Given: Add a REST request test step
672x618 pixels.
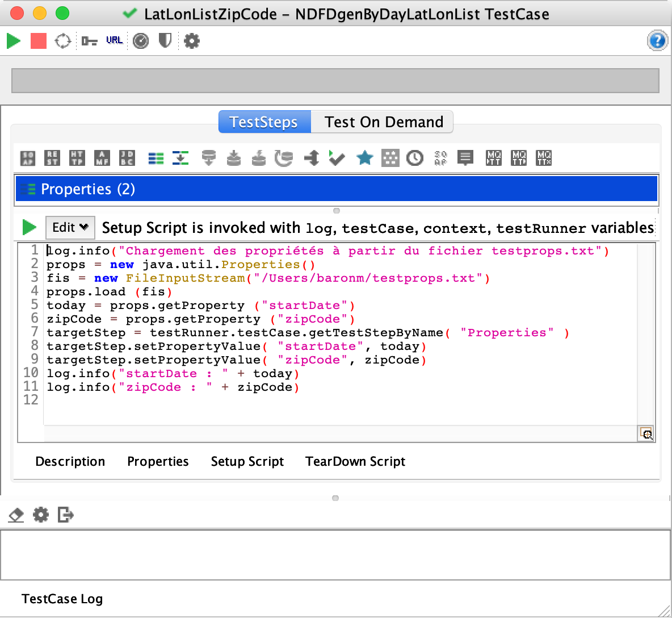Looking at the screenshot, I should [x=52, y=158].
